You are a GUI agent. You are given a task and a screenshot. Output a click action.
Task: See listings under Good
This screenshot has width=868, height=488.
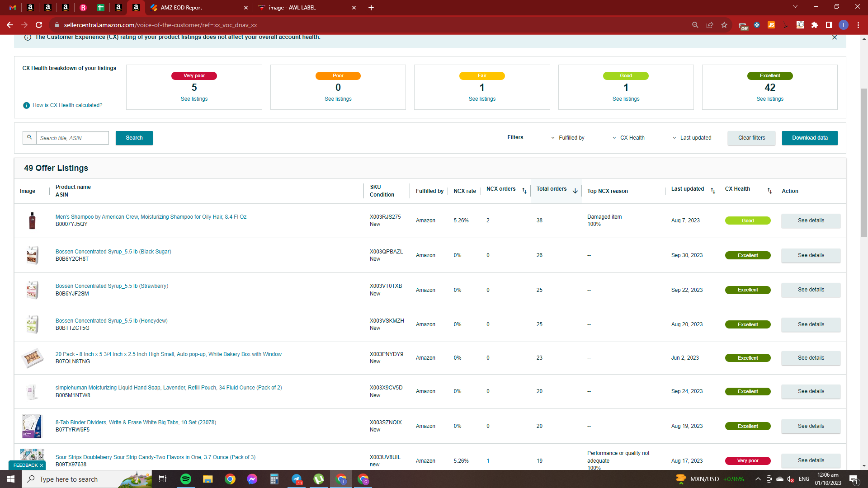(626, 99)
